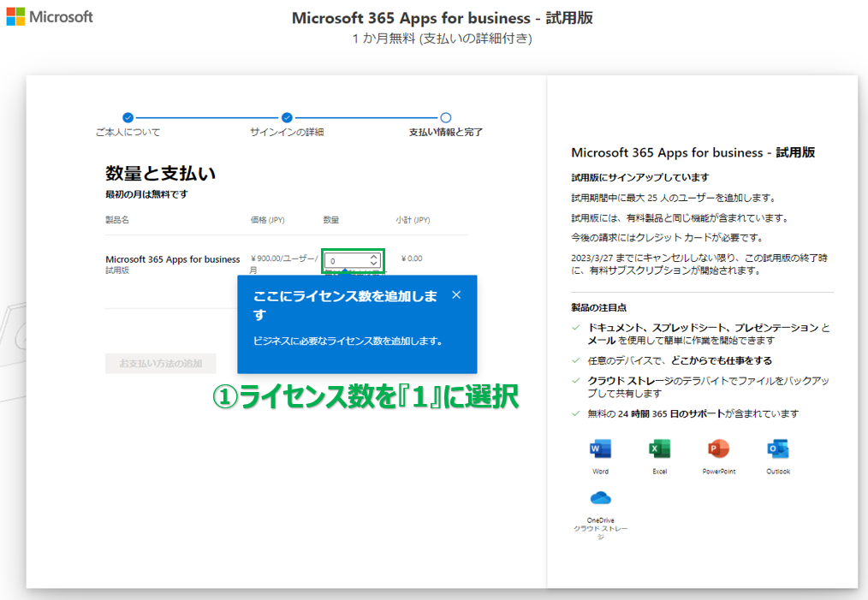Click the Microsoft logo in header
This screenshot has width=868, height=600.
pyautogui.click(x=50, y=16)
